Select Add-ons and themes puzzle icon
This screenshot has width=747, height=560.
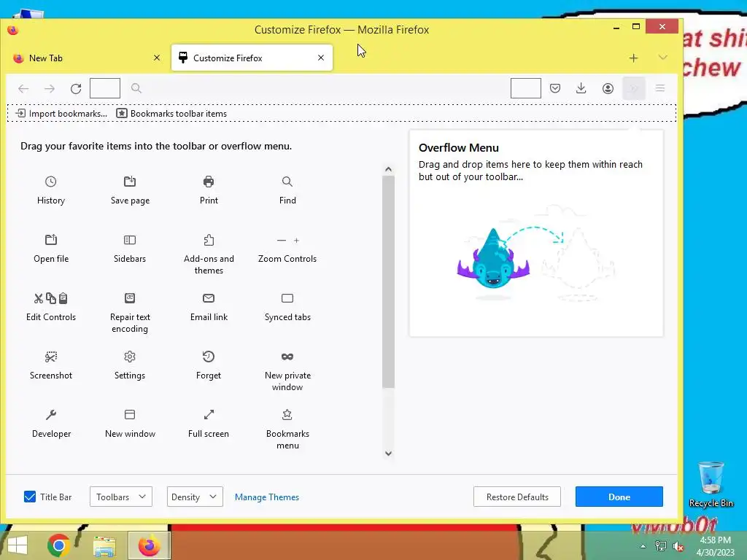point(209,239)
